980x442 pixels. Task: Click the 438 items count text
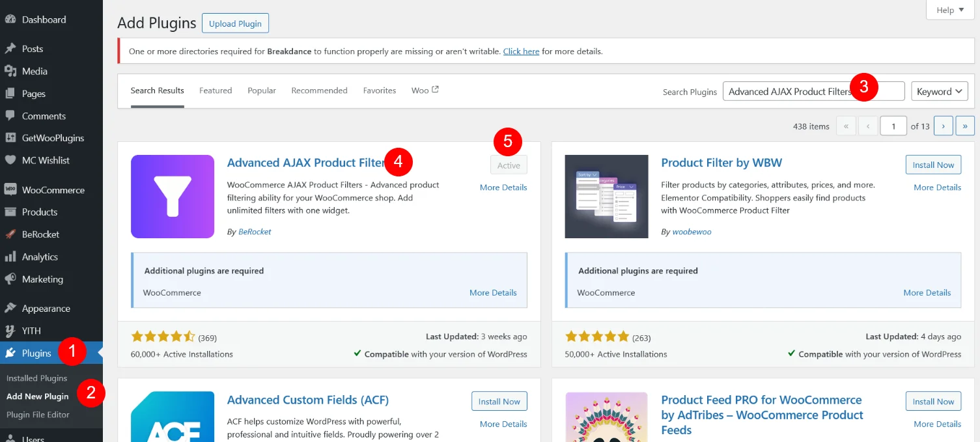(811, 126)
